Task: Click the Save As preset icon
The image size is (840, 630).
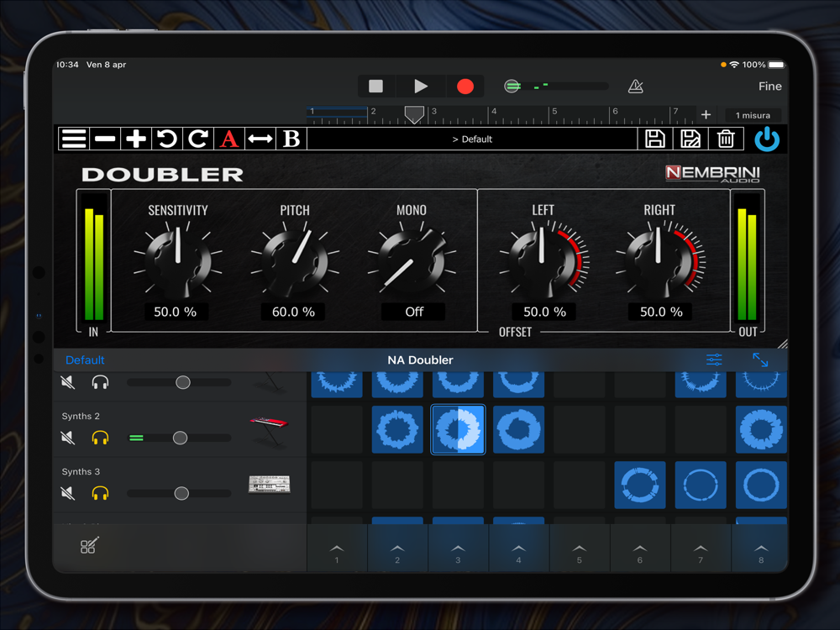Action: click(690, 139)
